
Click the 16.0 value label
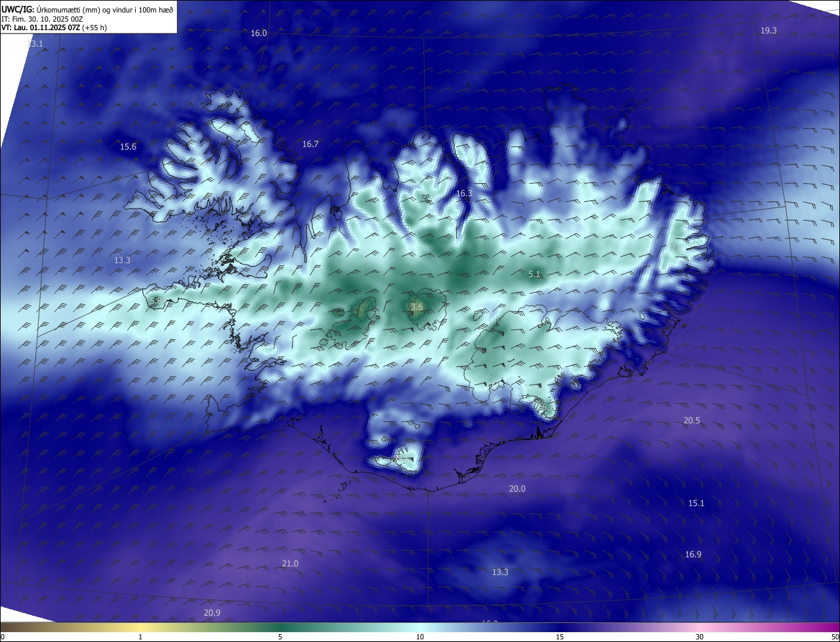coord(259,33)
